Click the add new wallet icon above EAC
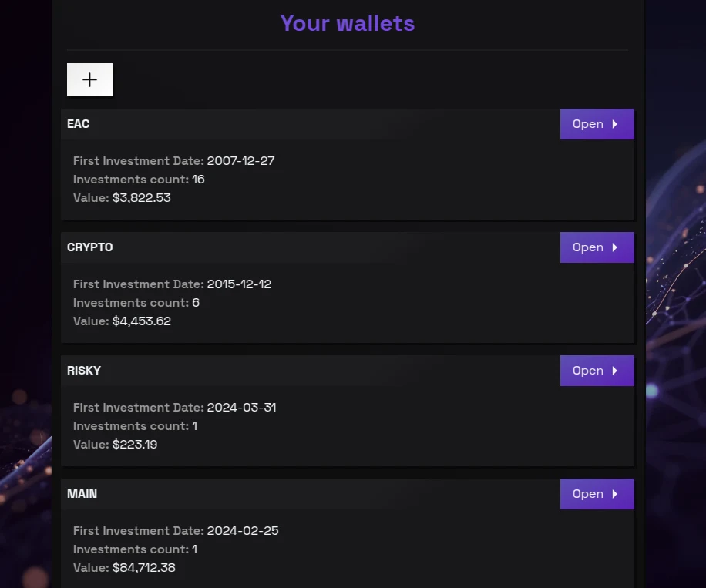Viewport: 706px width, 588px height. (89, 79)
